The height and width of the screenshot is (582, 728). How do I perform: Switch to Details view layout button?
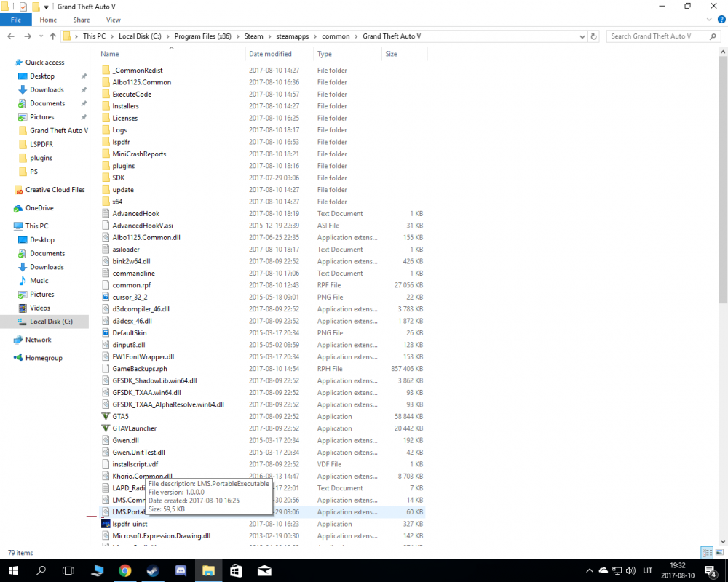tap(707, 552)
